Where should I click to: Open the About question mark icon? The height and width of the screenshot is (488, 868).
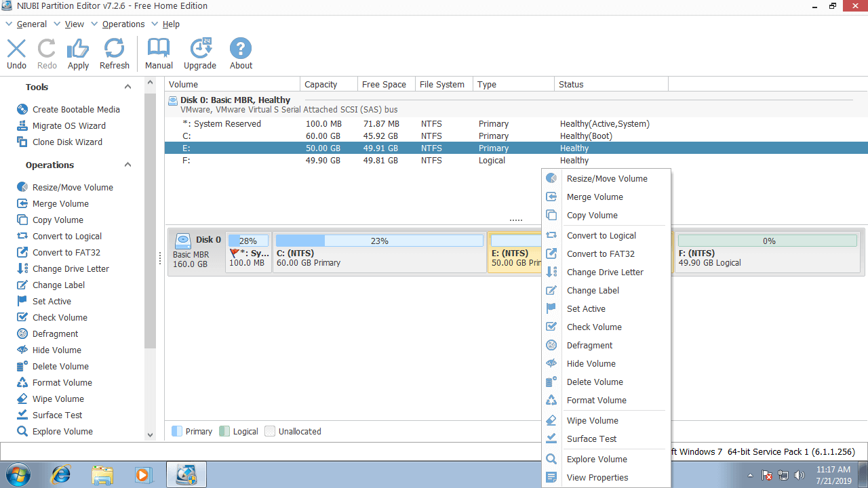(241, 49)
